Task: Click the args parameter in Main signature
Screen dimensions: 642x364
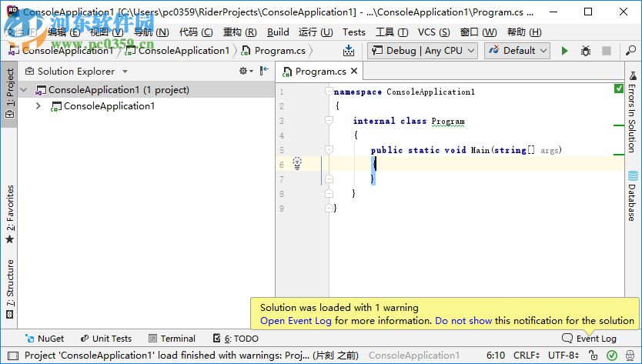Action: tap(550, 150)
